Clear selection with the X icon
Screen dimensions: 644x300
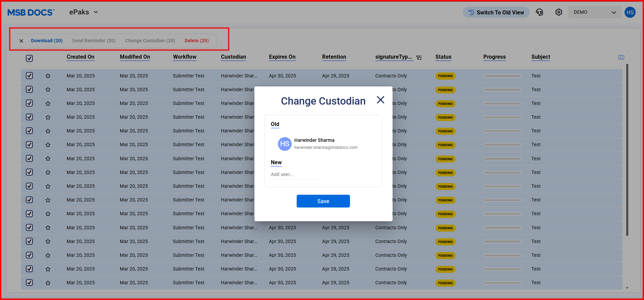click(21, 41)
